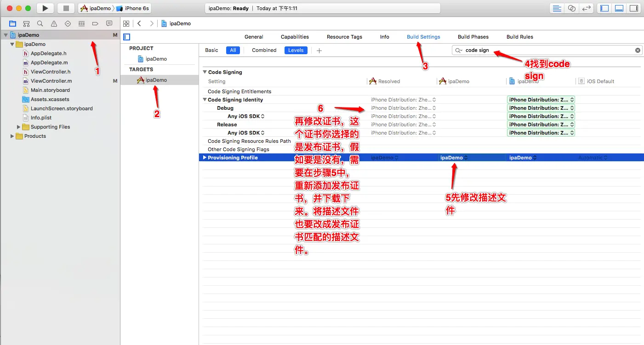
Task: Open Release row project-level identity popup
Action: [x=541, y=124]
